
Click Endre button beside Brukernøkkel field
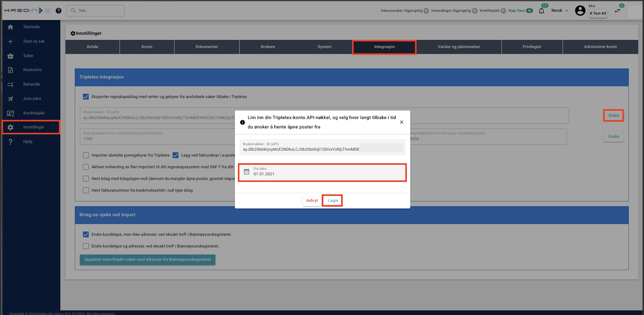point(613,115)
